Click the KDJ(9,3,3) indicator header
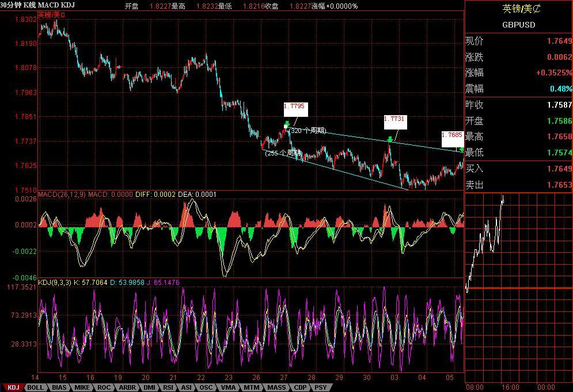 point(55,283)
